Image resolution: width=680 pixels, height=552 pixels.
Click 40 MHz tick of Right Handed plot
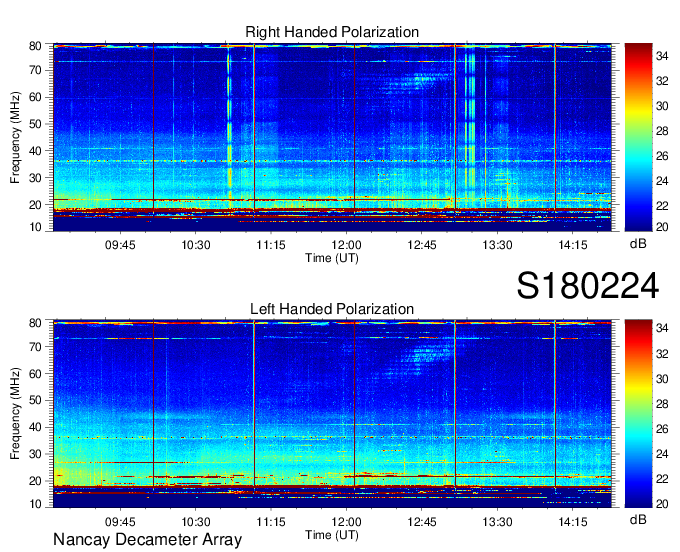[x=35, y=151]
